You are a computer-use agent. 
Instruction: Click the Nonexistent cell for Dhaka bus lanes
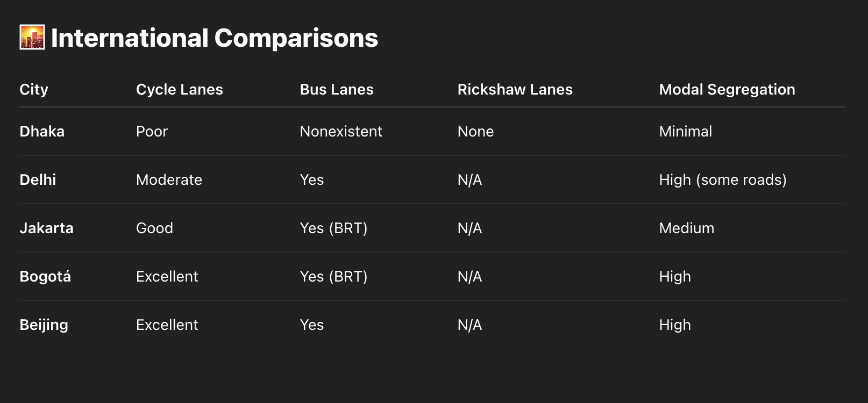[341, 131]
